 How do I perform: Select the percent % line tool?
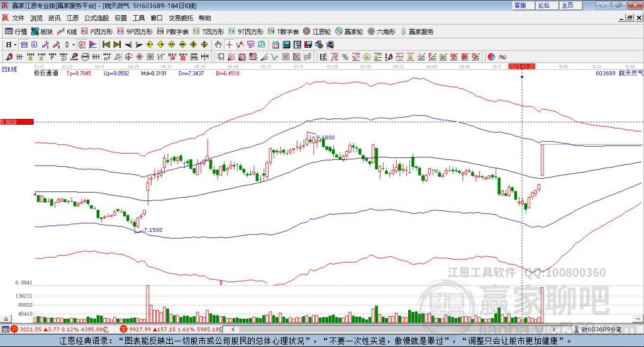pyautogui.click(x=345, y=57)
